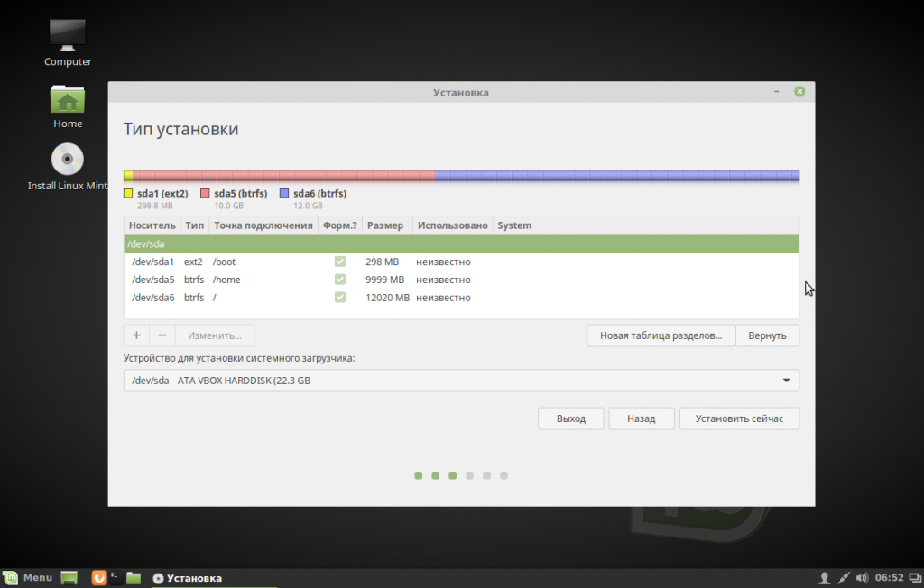Open the Linux Mint Menu

[x=28, y=577]
